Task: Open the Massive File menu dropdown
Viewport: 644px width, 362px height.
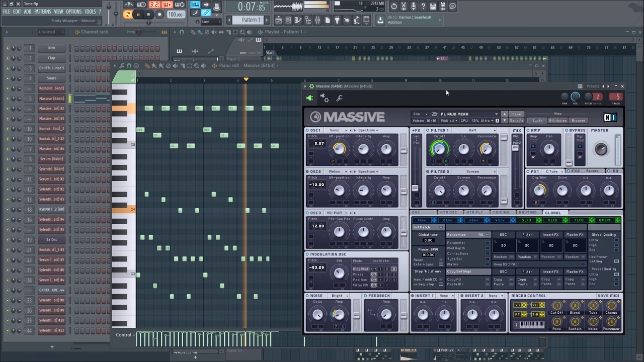Action: coord(420,114)
